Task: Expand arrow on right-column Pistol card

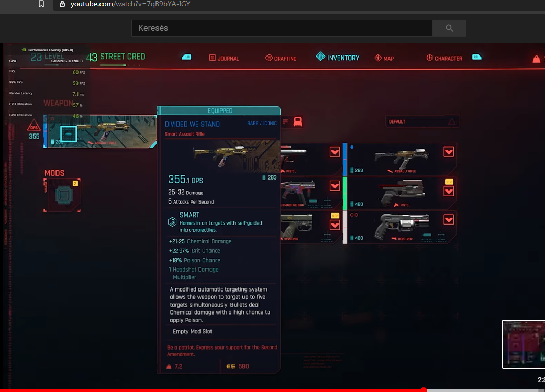Action: click(x=449, y=191)
